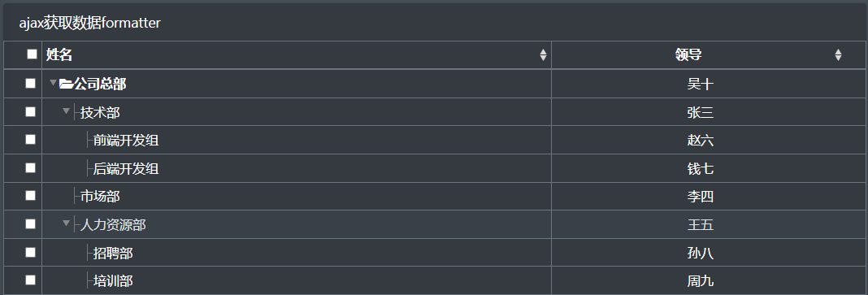Image resolution: width=868 pixels, height=295 pixels.
Task: Click the open folder icon beside 公司总部
Action: pyautogui.click(x=67, y=85)
